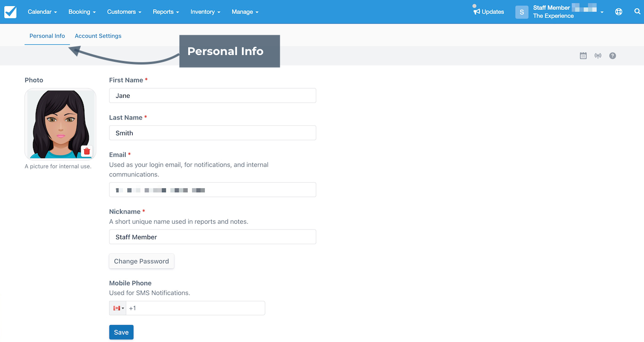Open the Updates megaphone notifications

tap(489, 12)
